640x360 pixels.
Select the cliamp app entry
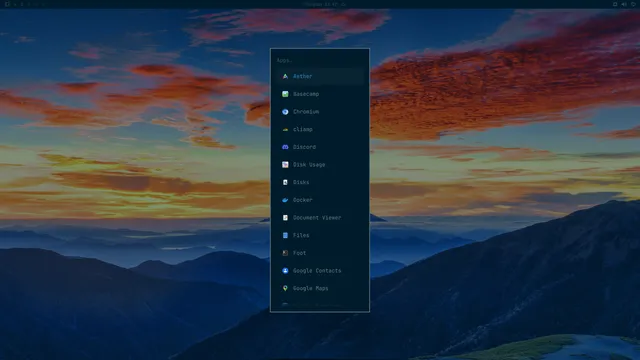click(x=320, y=129)
